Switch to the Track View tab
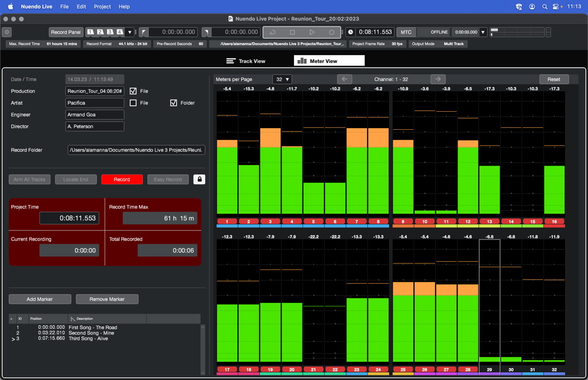Viewport: 588px width, 380px height. [246, 61]
